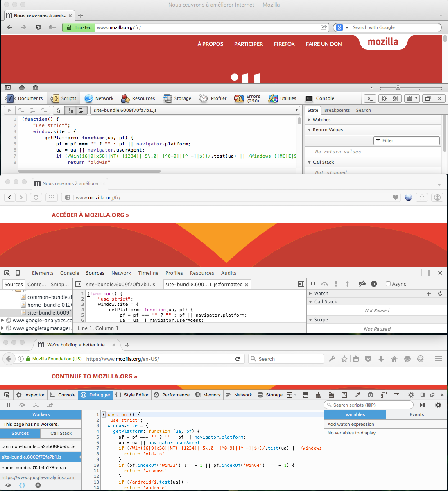448x491 pixels.
Task: Click the Firefox home icon
Action: point(394,359)
